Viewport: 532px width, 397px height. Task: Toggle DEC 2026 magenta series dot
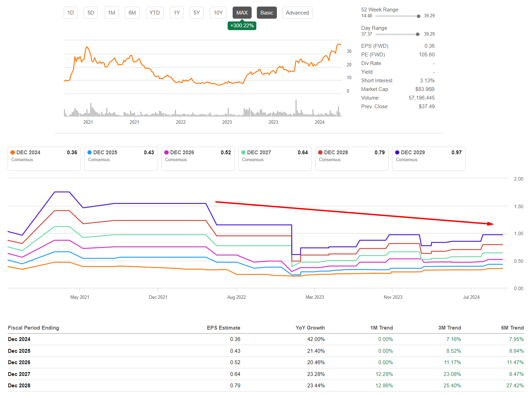(x=167, y=153)
